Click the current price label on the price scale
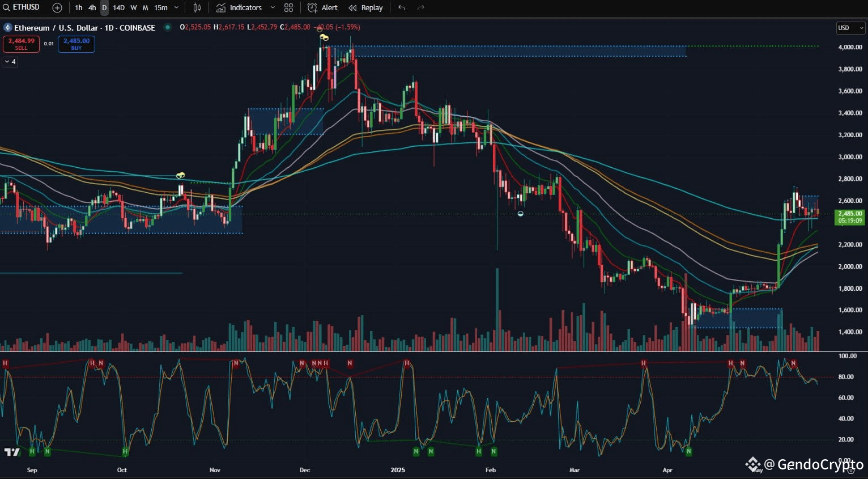The image size is (868, 479). (849, 217)
